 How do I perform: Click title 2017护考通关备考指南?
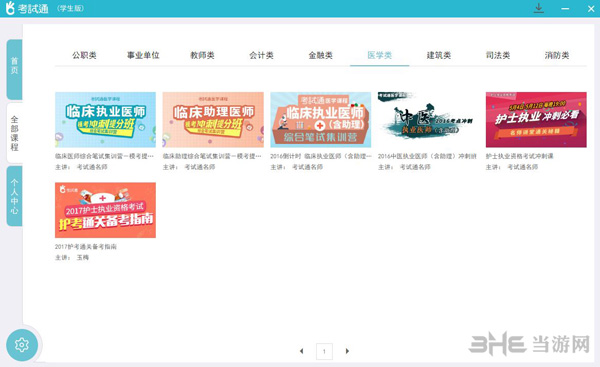pos(86,246)
